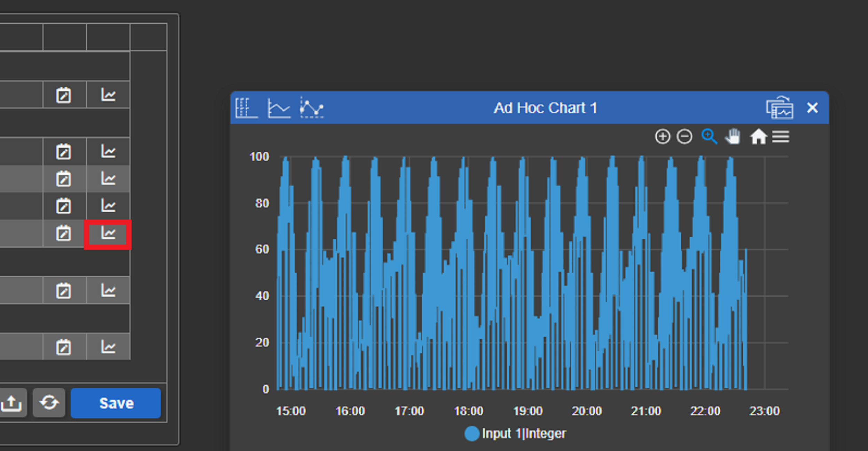The height and width of the screenshot is (451, 868).
Task: Activate the selection zoom magnifier tool
Action: pos(709,136)
